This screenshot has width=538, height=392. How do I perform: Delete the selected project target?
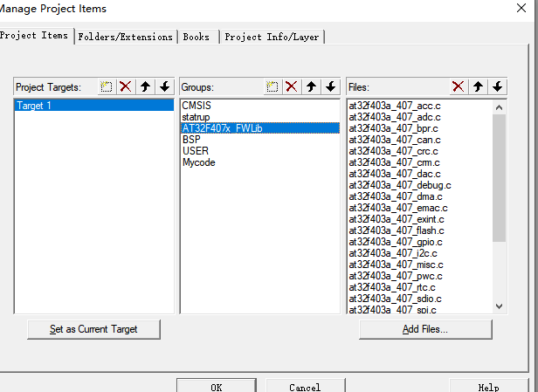(126, 86)
